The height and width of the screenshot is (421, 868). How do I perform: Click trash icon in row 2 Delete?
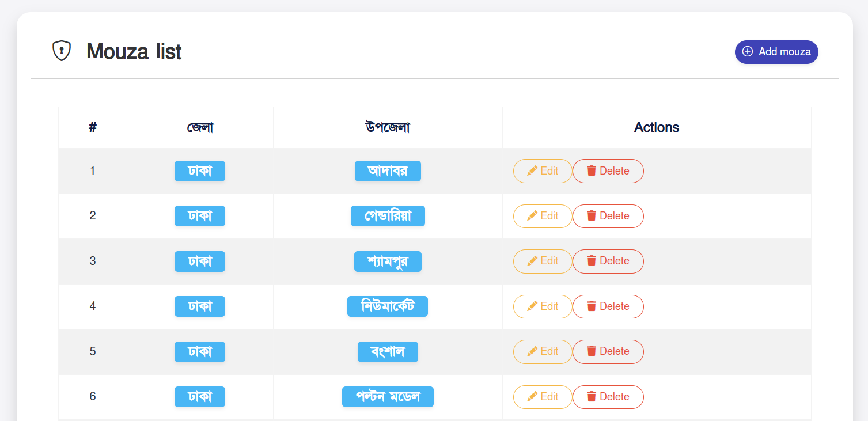[592, 216]
